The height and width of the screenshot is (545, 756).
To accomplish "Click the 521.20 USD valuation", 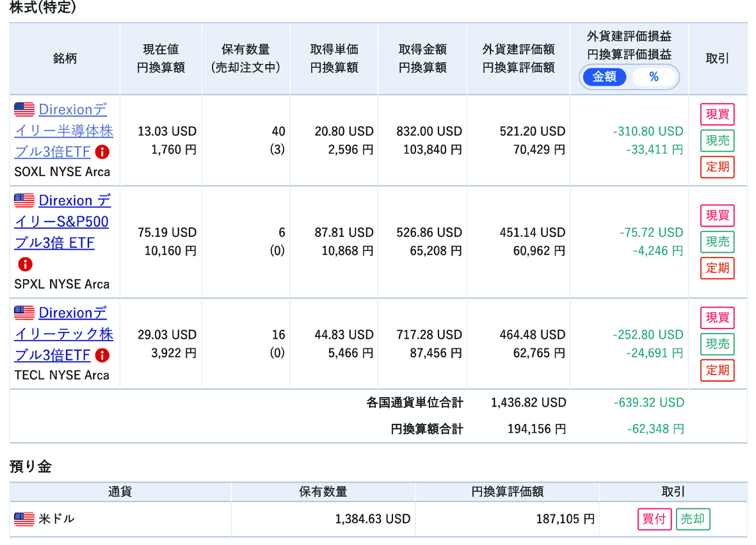I will [x=533, y=131].
